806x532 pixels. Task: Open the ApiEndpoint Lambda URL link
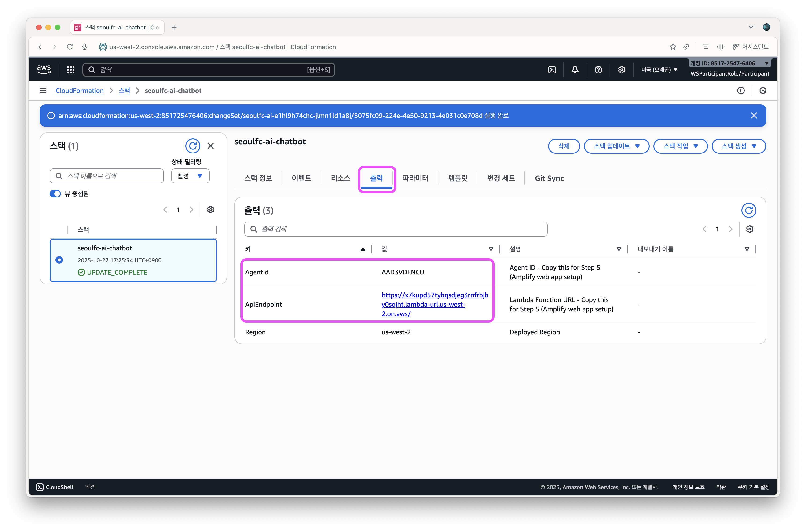(x=435, y=304)
